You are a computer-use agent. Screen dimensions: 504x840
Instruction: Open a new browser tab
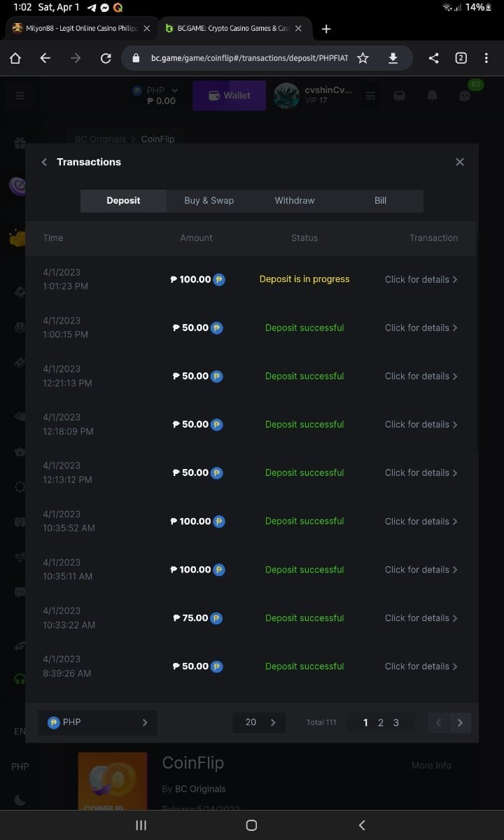pos(326,29)
